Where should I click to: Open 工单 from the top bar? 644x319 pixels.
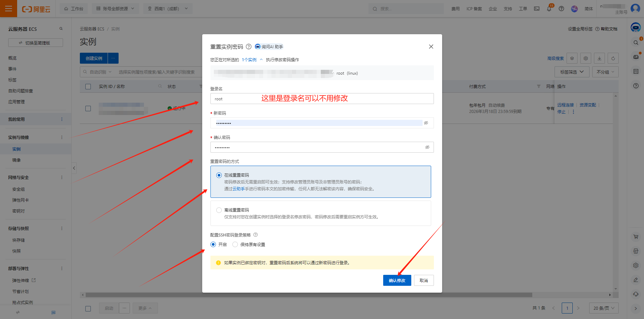coord(523,9)
